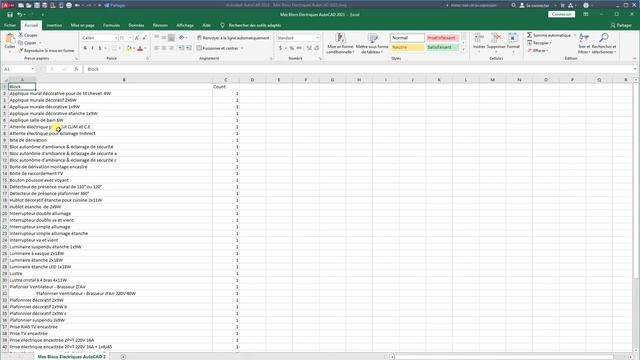Image resolution: width=640 pixels, height=360 pixels.
Task: Expand the cell styles gallery
Action: tap(463, 50)
